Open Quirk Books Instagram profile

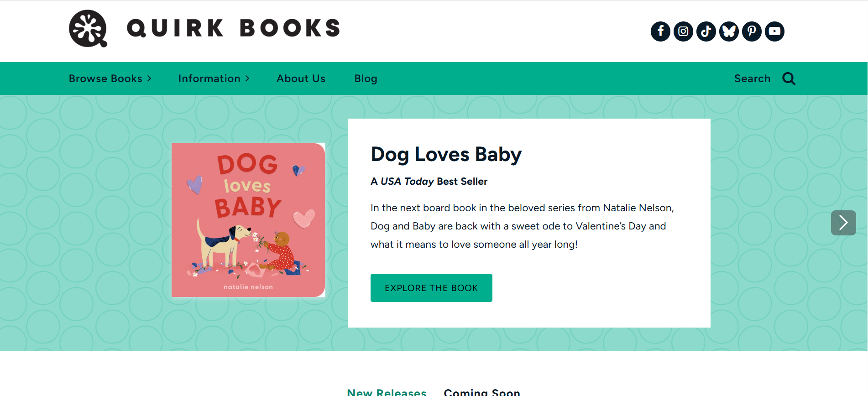coord(683,31)
